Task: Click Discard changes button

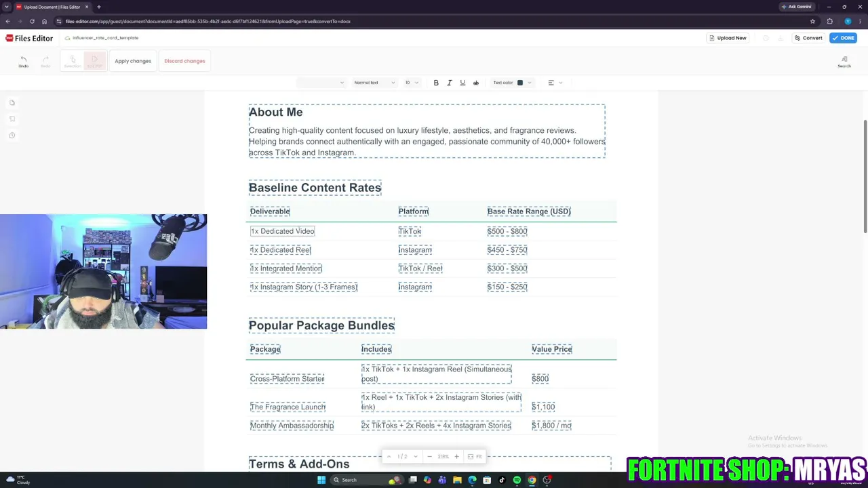Action: (184, 61)
